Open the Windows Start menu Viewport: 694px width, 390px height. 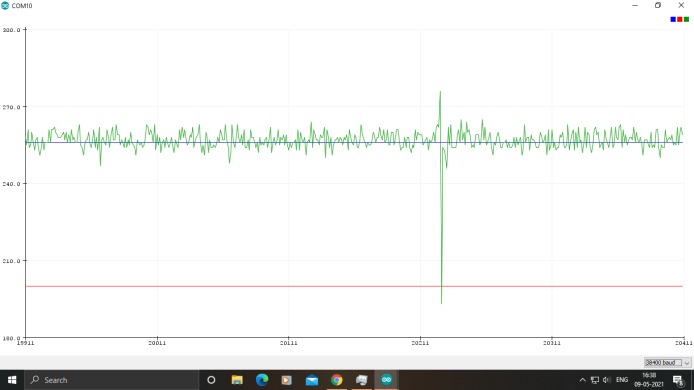pos(12,380)
